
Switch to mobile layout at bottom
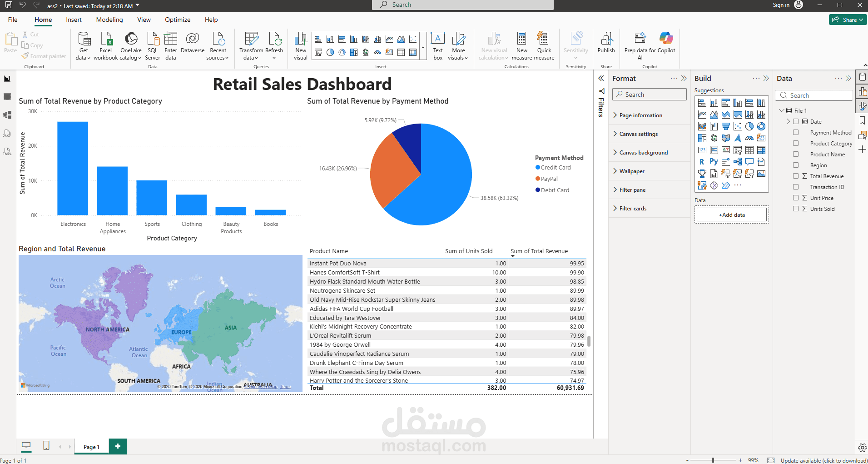[46, 446]
